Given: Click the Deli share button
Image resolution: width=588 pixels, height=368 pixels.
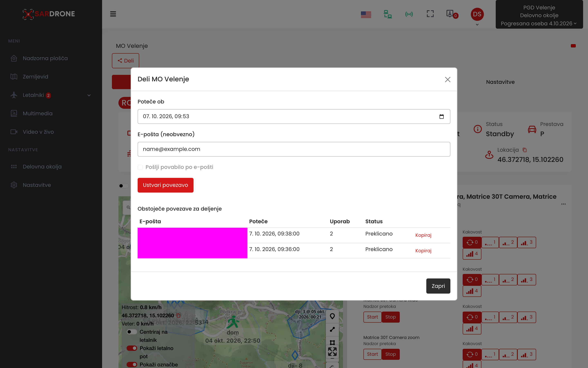Looking at the screenshot, I should tap(125, 61).
